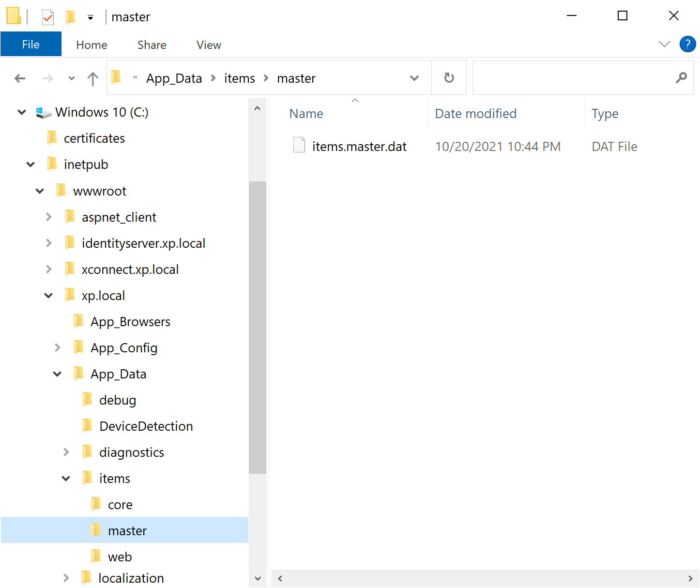Image resolution: width=700 pixels, height=588 pixels.
Task: Click inside the search input box
Action: [571, 78]
